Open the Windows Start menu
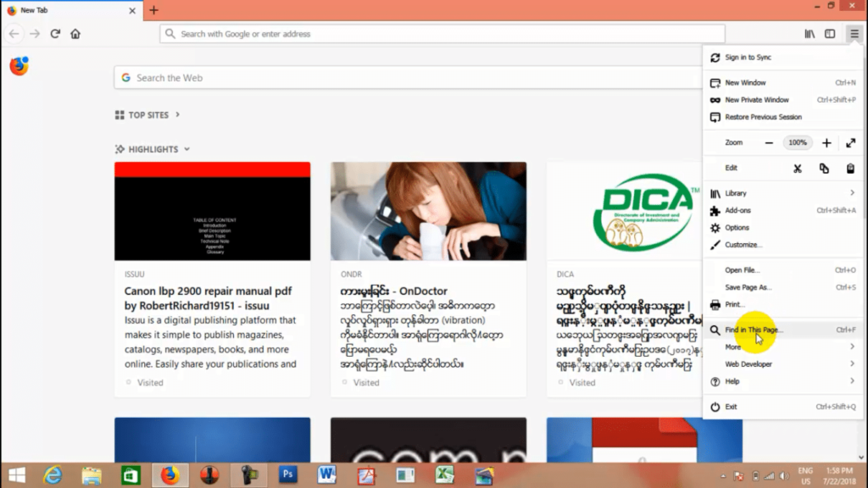Image resolution: width=868 pixels, height=488 pixels. [x=17, y=475]
